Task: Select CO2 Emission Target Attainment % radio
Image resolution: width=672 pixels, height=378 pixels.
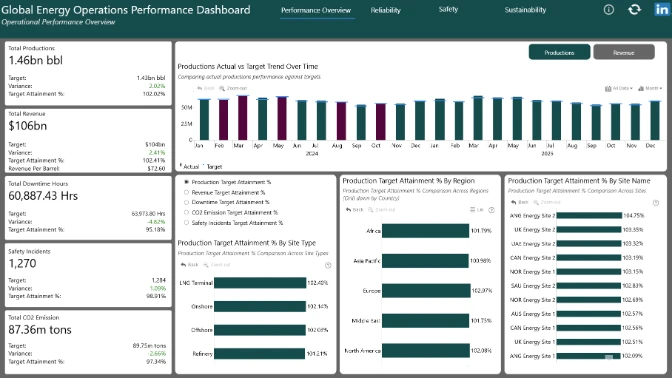Action: [186, 213]
